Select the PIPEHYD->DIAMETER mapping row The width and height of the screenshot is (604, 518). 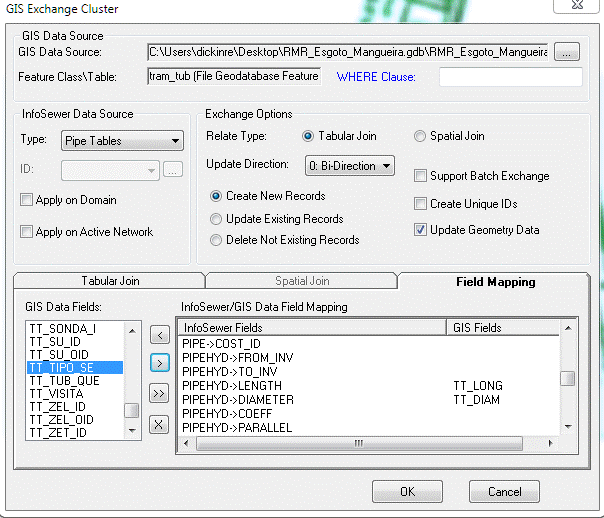click(x=370, y=400)
